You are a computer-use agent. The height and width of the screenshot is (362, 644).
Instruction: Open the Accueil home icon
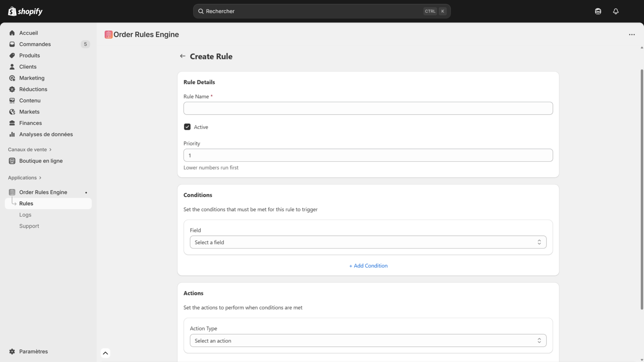click(12, 33)
